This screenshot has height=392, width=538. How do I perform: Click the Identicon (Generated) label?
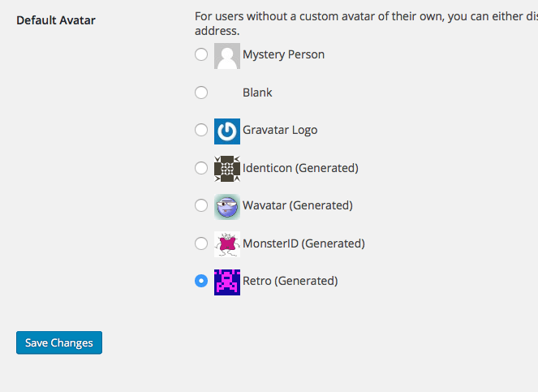pyautogui.click(x=300, y=168)
